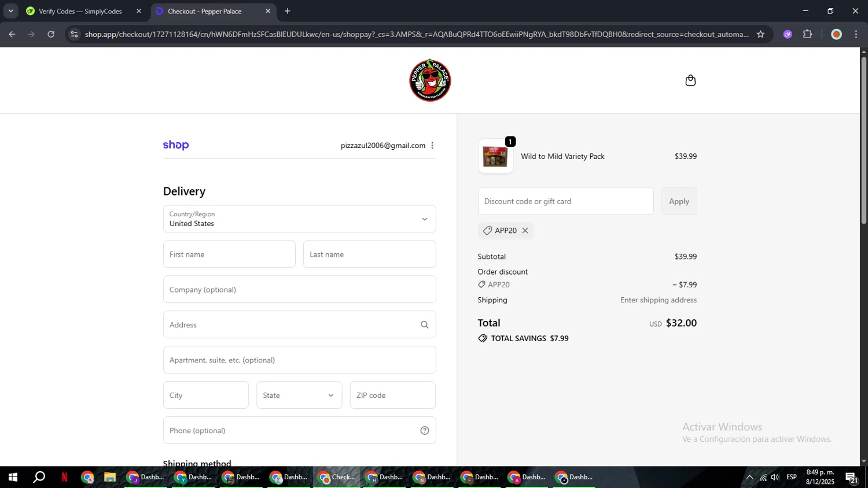The image size is (868, 488).
Task: Click the Shop logo
Action: tap(176, 145)
